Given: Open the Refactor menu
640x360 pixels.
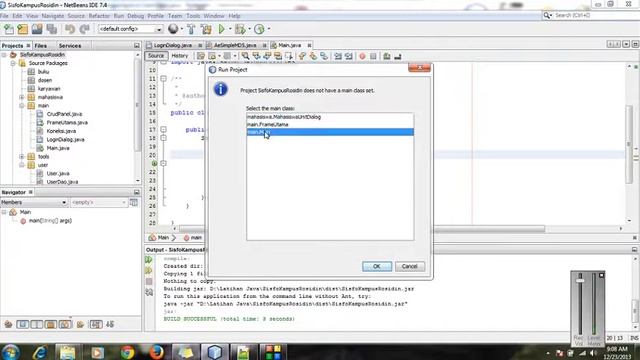Looking at the screenshot, I should click(99, 16).
